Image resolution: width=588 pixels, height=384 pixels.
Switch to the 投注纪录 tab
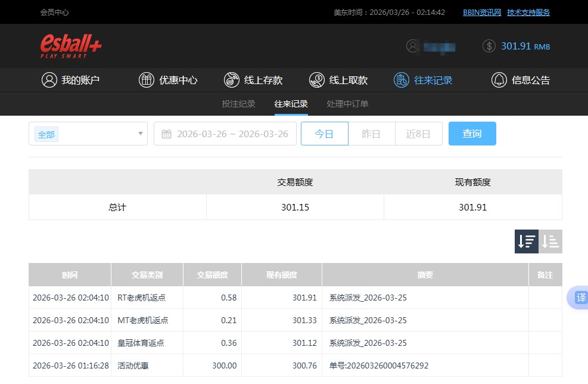click(x=239, y=104)
